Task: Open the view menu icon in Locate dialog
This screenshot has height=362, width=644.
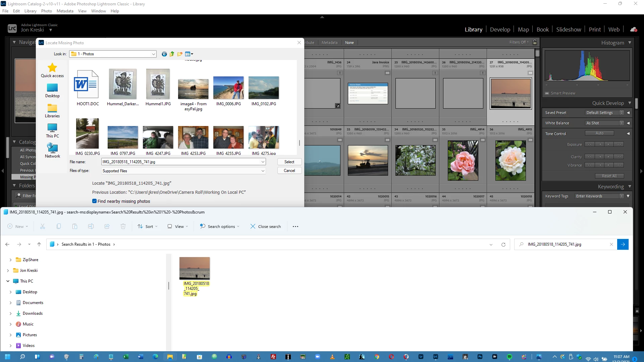Action: 189,54
